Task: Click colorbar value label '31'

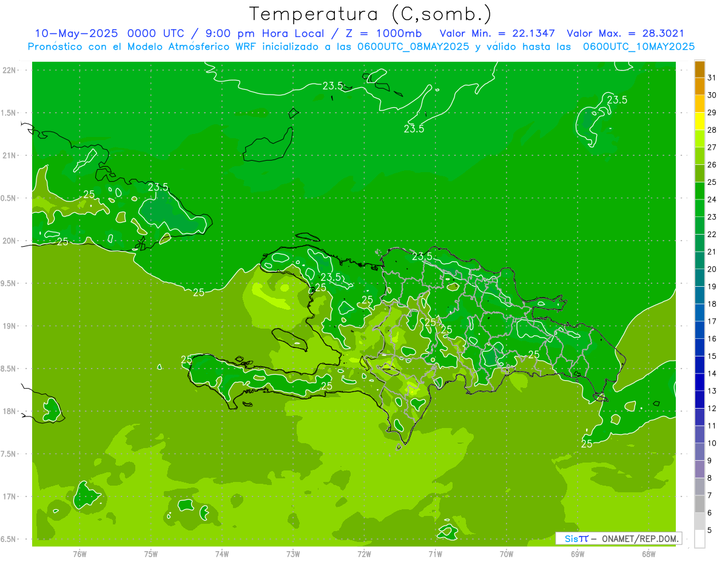Action: [712, 78]
